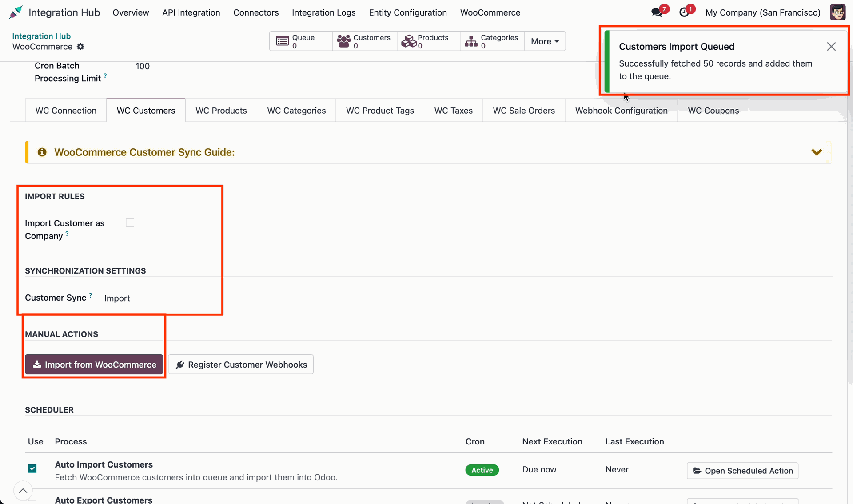This screenshot has height=504, width=853.
Task: Click Register Customer Webhooks button
Action: [x=241, y=365]
